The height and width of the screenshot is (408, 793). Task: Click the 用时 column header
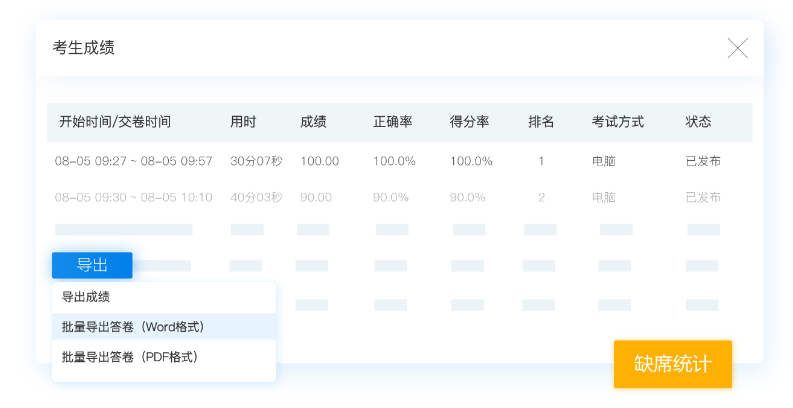(243, 122)
